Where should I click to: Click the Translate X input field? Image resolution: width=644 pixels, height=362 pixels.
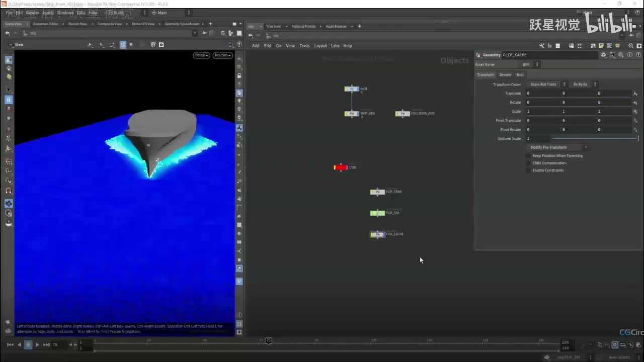(544, 94)
